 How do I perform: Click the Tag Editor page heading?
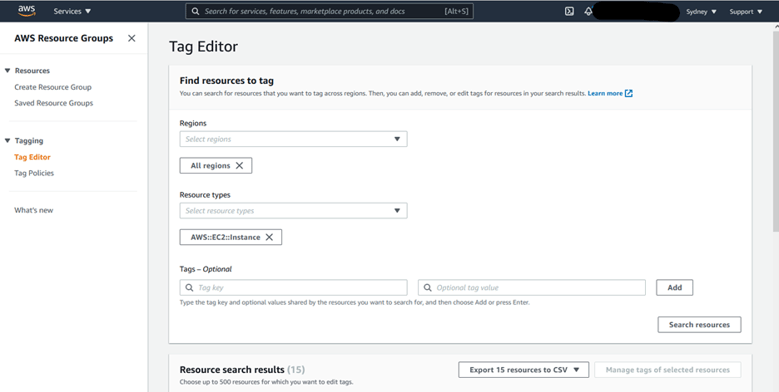tap(203, 46)
